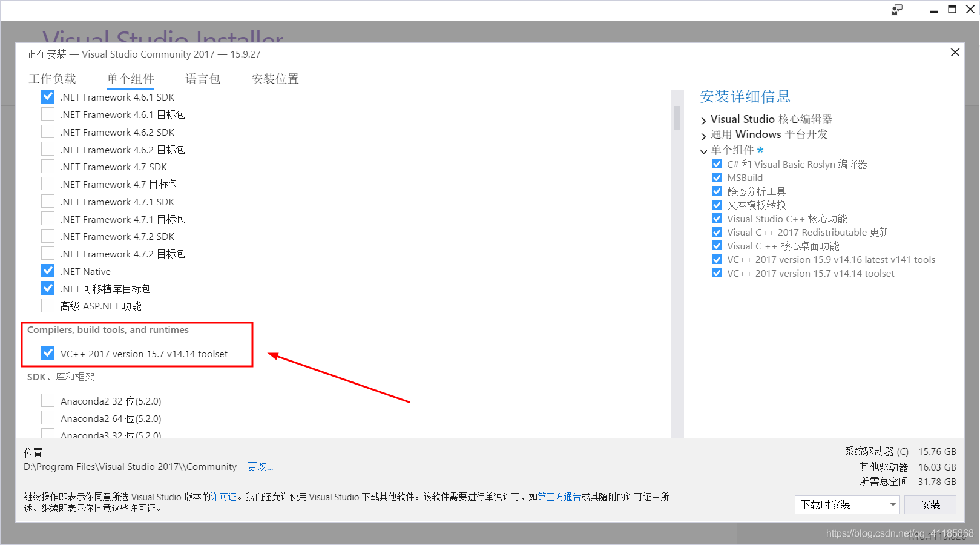
Task: Open the 语言包 tab
Action: pyautogui.click(x=203, y=79)
